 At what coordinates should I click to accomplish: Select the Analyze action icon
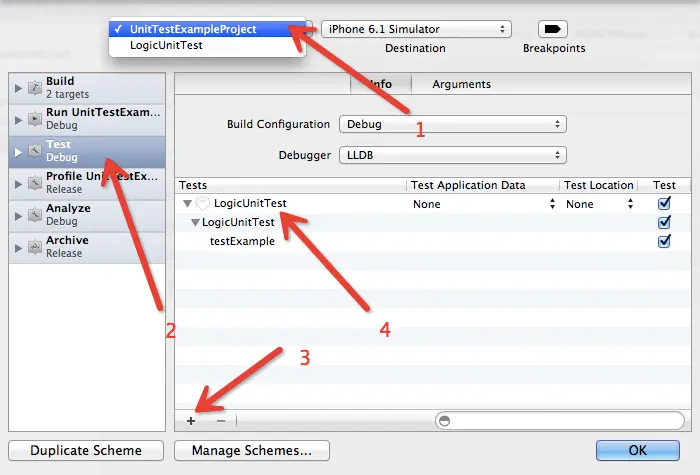(x=34, y=215)
